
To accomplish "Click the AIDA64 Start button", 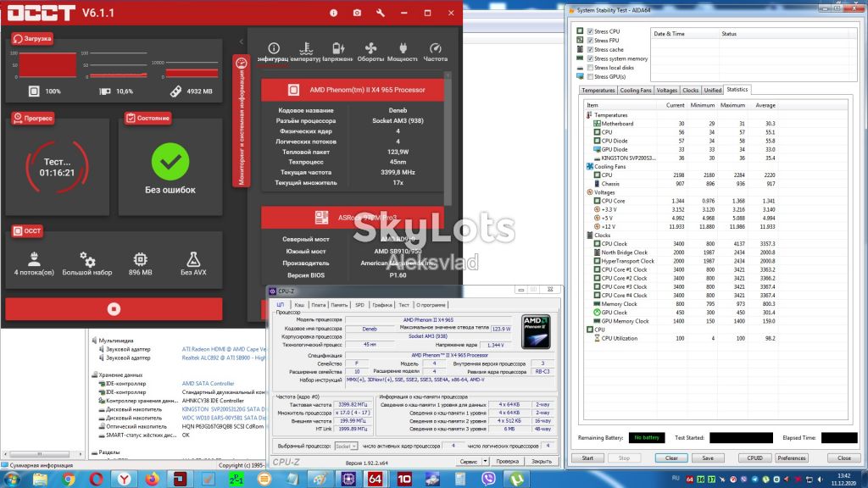I will (587, 458).
